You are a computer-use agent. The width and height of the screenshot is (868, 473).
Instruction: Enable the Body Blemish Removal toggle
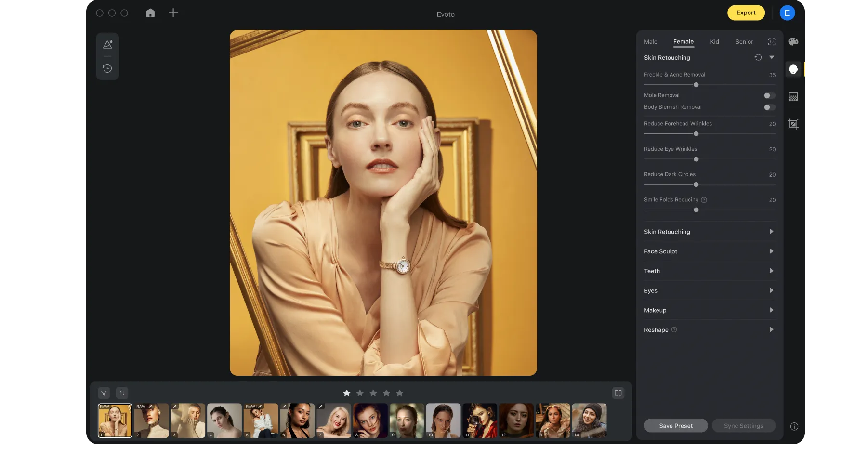point(769,107)
